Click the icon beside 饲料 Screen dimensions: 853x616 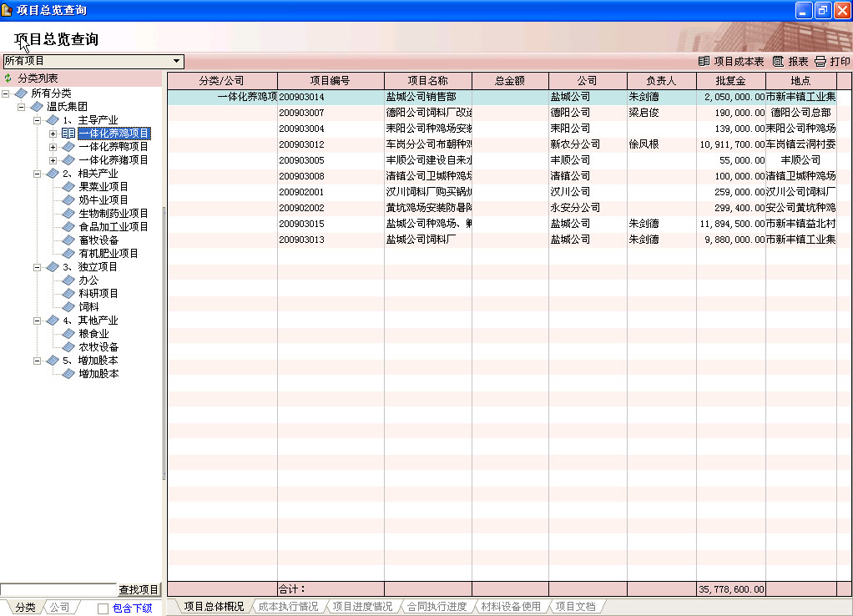[68, 307]
